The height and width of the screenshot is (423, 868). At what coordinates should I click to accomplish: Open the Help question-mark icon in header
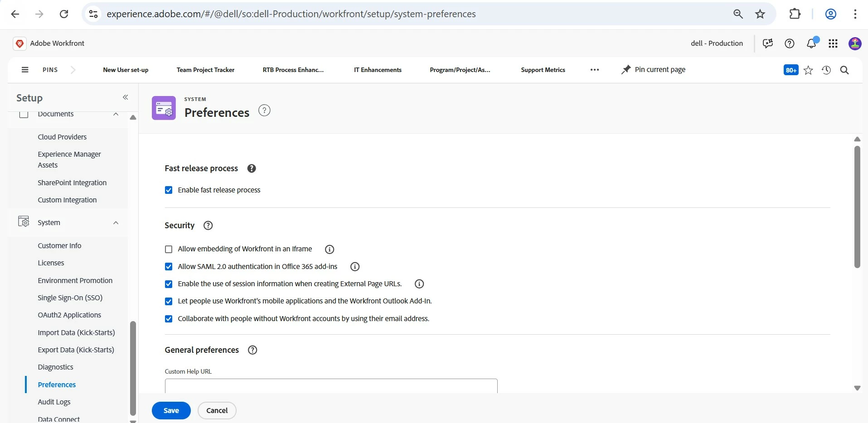click(790, 43)
